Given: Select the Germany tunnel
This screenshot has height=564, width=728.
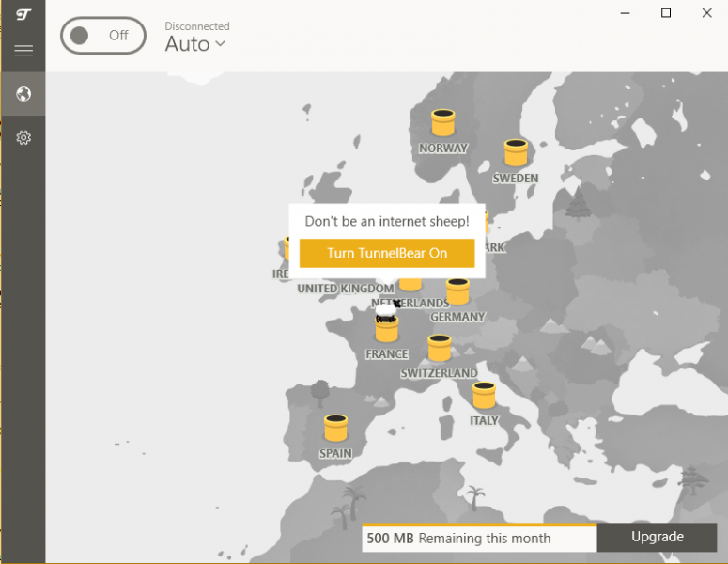Looking at the screenshot, I should [x=457, y=291].
